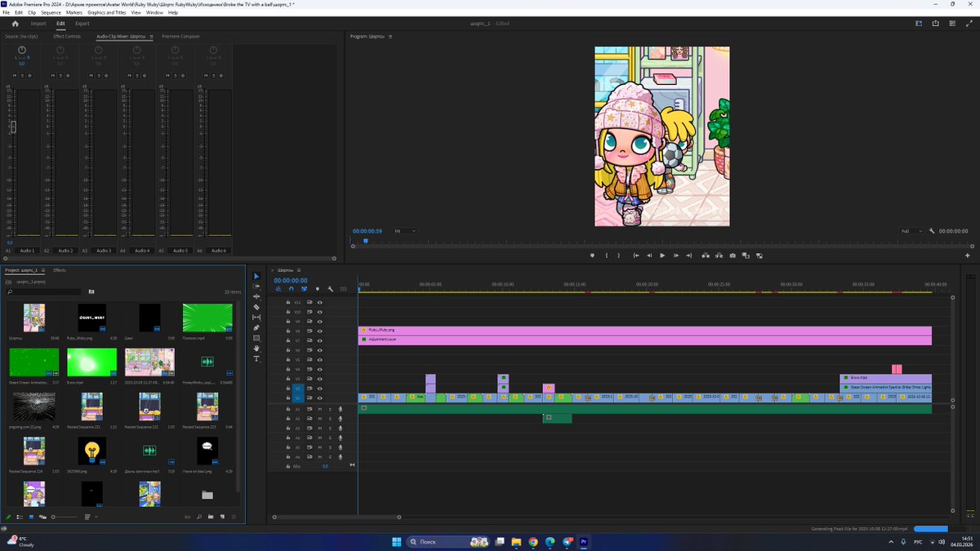Viewport: 980px width, 551px height.
Task: Open Audio Clip Mixer panel menu
Action: pos(151,37)
